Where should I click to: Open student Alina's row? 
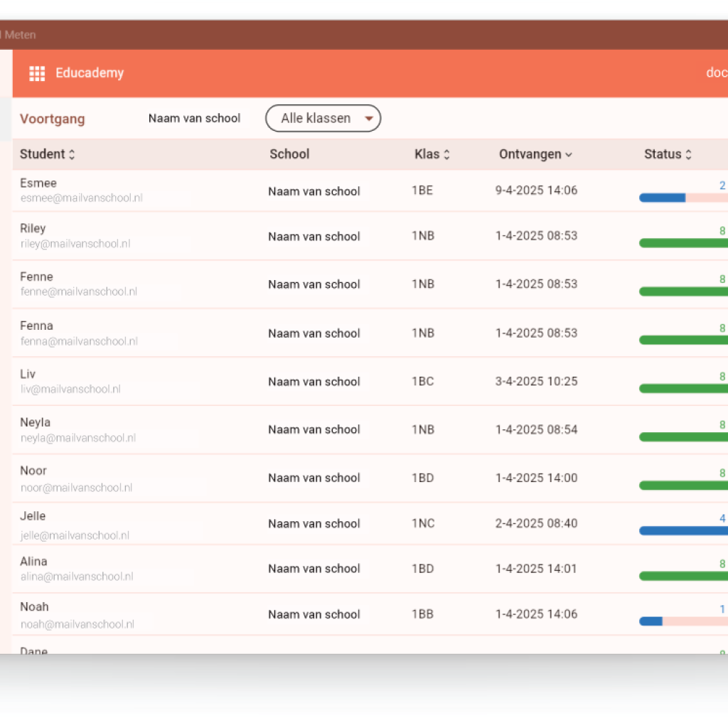point(33,562)
